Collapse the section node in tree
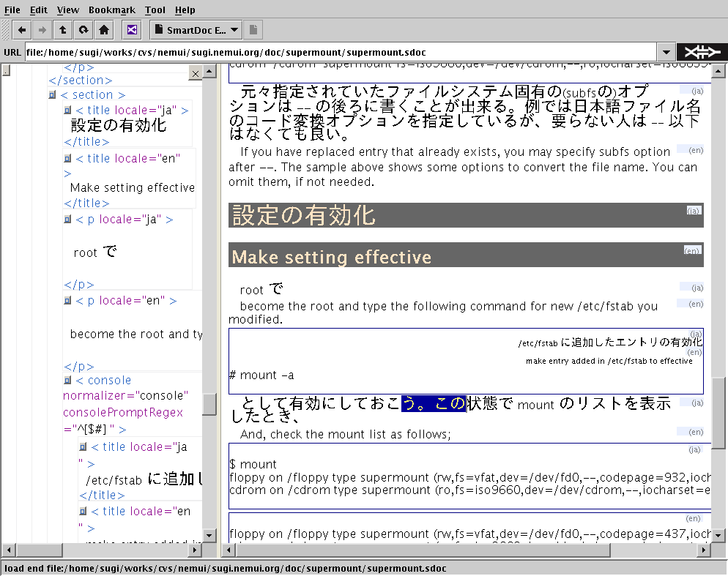This screenshot has width=728, height=576. [52, 94]
